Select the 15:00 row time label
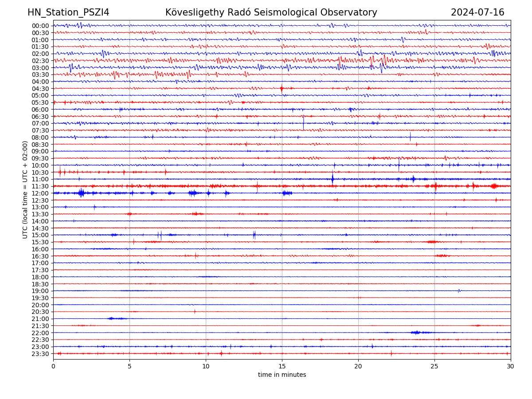This screenshot has width=532, height=399. click(x=40, y=235)
